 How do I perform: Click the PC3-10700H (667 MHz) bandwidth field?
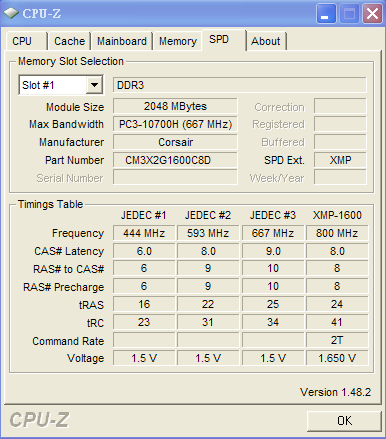coord(175,124)
